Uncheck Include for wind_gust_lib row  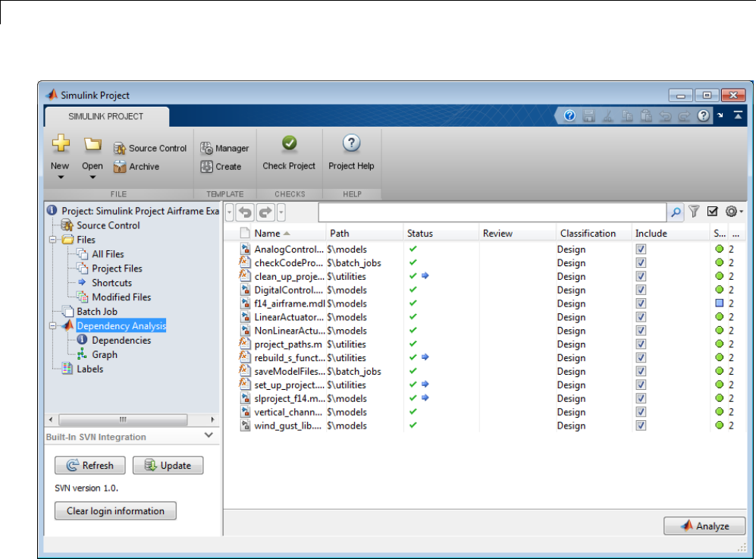click(x=641, y=426)
